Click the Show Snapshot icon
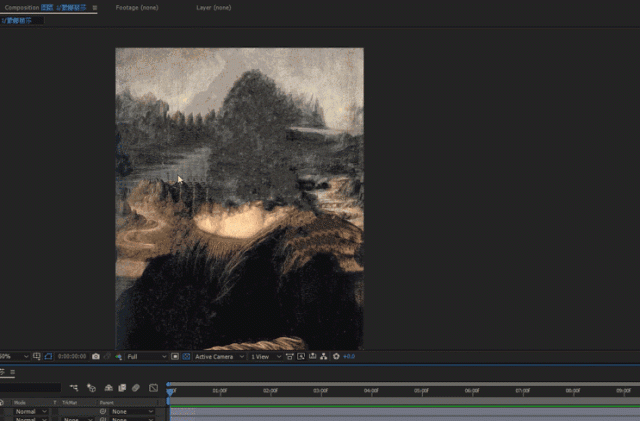Image resolution: width=640 pixels, height=421 pixels. click(x=107, y=356)
